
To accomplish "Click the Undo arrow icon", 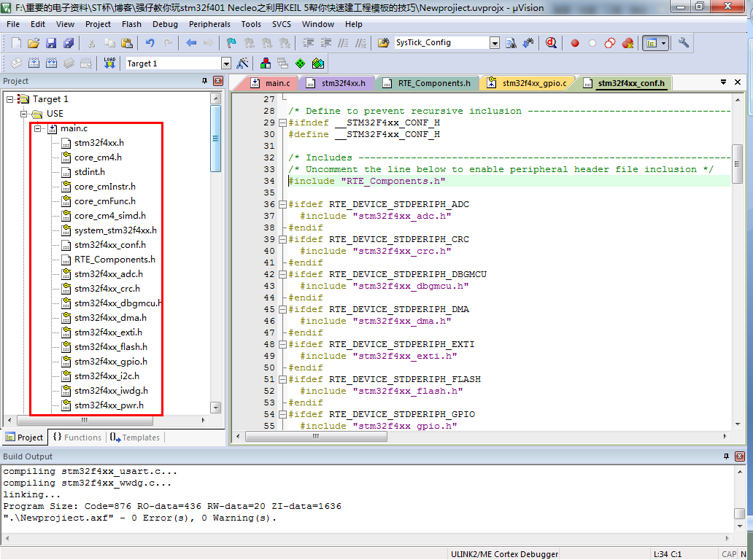I will tap(150, 43).
